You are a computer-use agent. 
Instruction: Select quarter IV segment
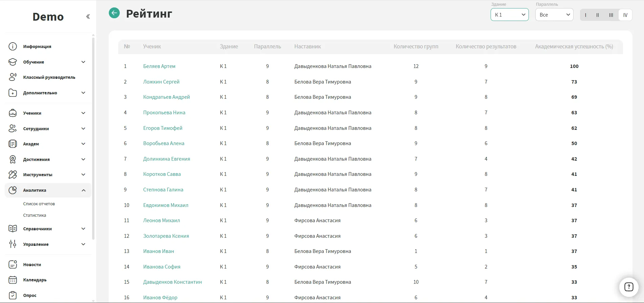point(625,15)
